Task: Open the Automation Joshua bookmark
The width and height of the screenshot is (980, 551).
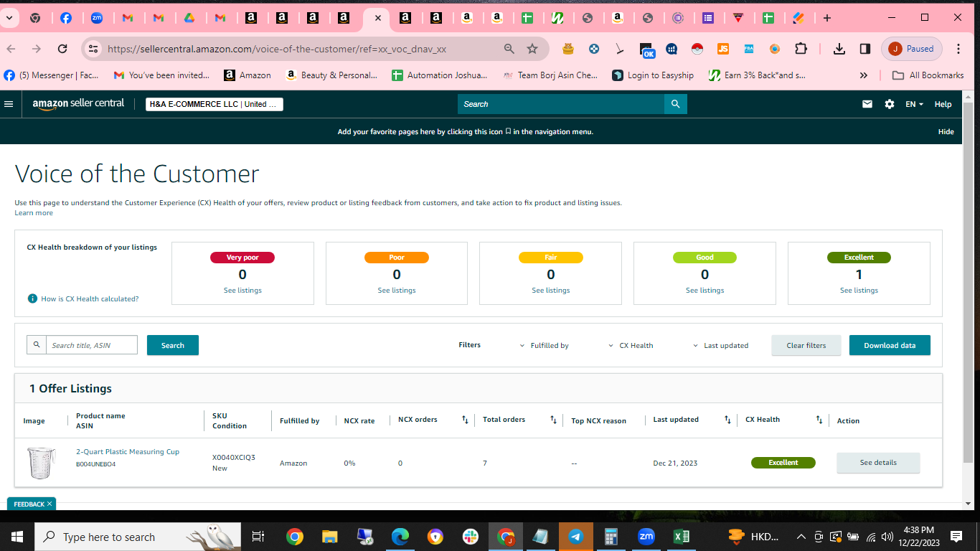Action: click(x=440, y=75)
